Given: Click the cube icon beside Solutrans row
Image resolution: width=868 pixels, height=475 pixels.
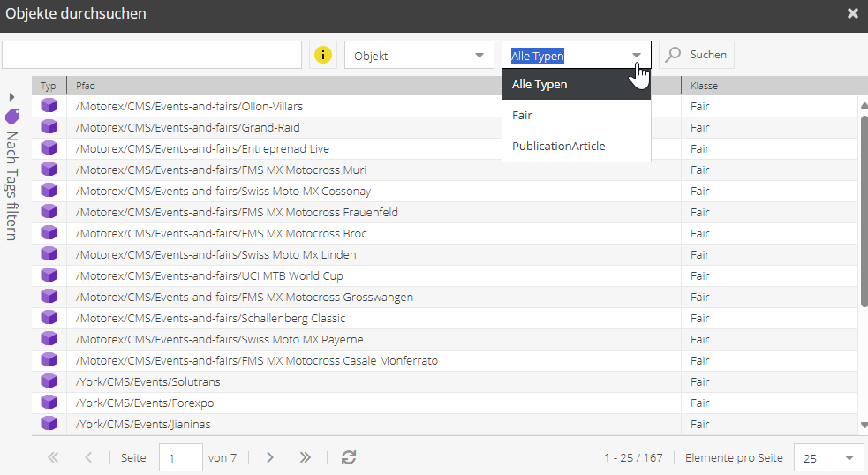Looking at the screenshot, I should click(x=49, y=381).
